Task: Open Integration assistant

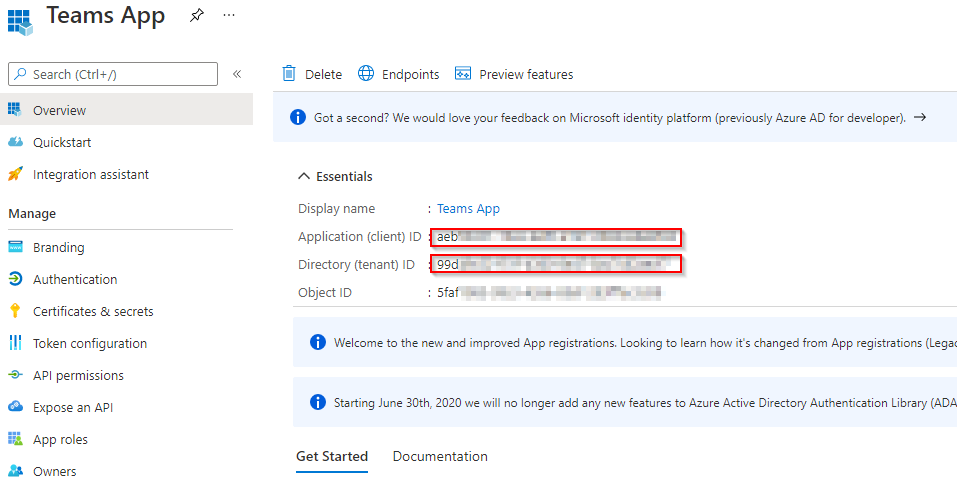Action: [x=91, y=174]
